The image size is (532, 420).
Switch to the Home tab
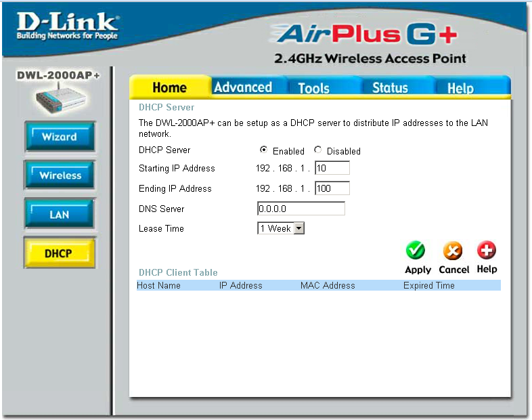point(169,87)
